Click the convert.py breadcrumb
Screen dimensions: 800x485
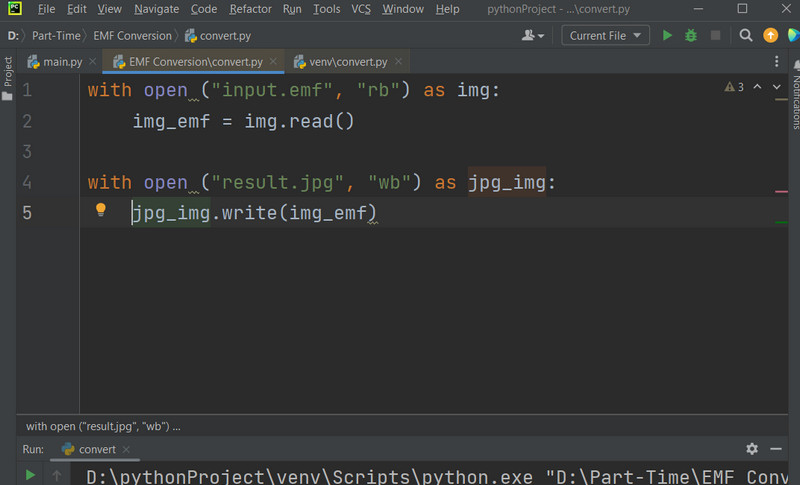tap(218, 36)
